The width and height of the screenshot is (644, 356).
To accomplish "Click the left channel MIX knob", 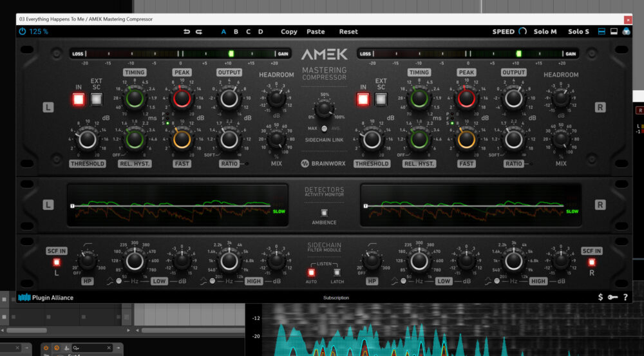I will click(276, 139).
